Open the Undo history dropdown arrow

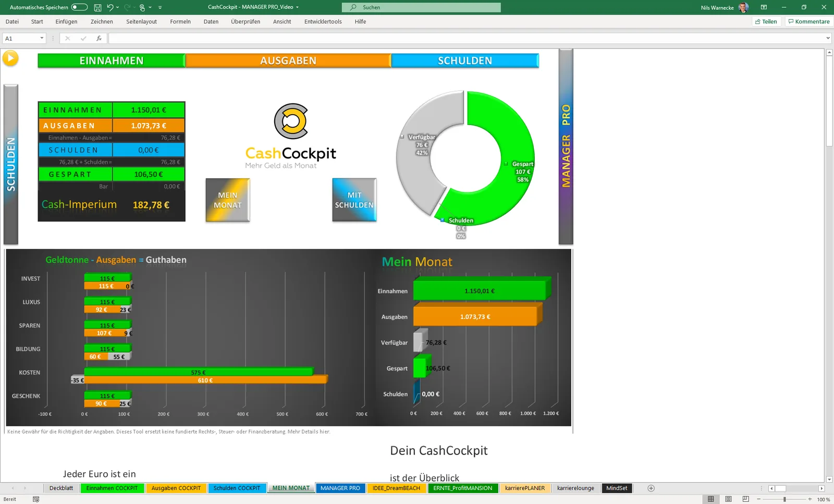click(118, 7)
